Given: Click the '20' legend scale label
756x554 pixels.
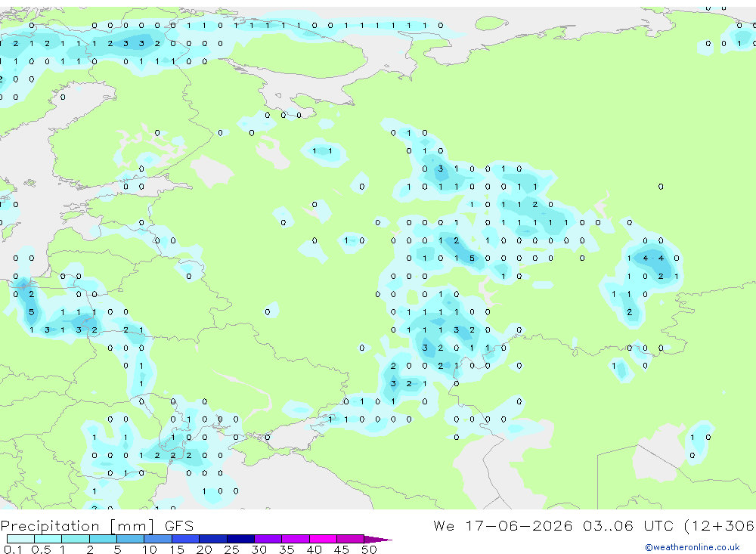Looking at the screenshot, I should point(204,549).
